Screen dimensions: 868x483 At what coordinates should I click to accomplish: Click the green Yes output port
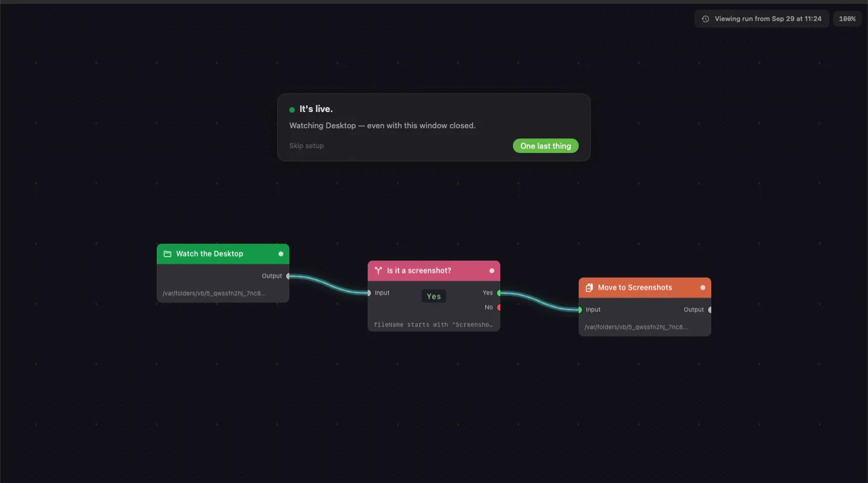point(499,293)
